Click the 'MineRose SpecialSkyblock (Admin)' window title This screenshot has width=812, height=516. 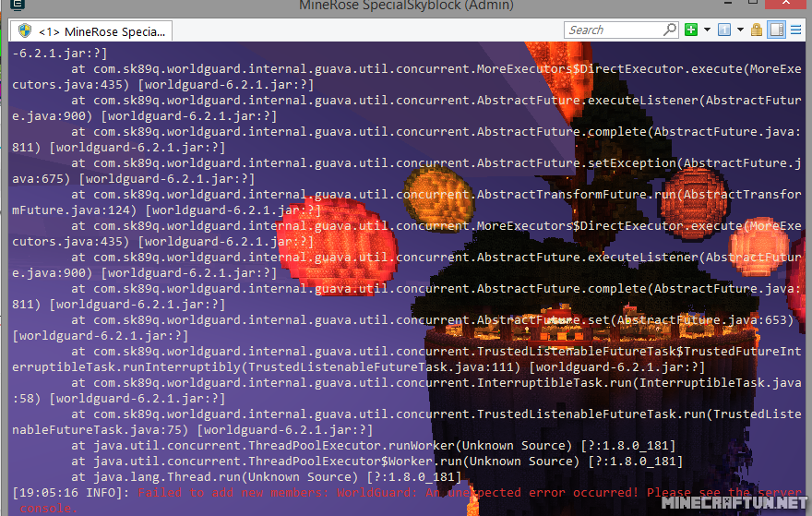[x=406, y=6]
